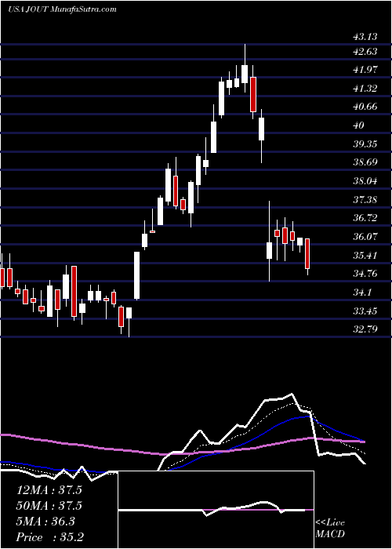Screen dimensions: 392x549
Task: Click the 5MA : 36.3 readout
Action: click(x=45, y=522)
